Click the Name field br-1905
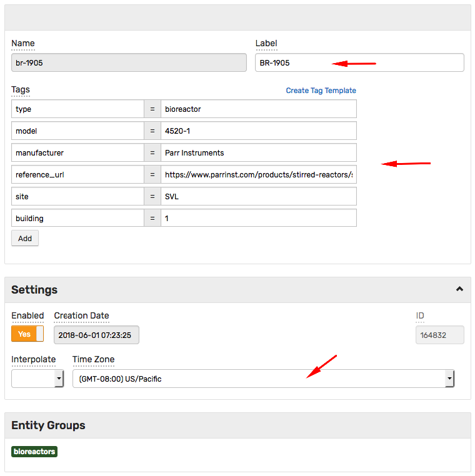475x476 pixels. coord(129,62)
